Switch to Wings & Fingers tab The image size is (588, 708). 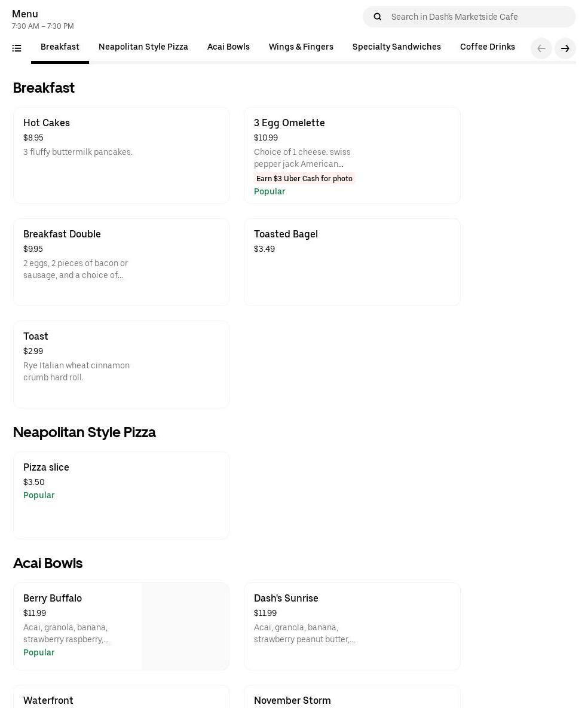click(x=301, y=47)
